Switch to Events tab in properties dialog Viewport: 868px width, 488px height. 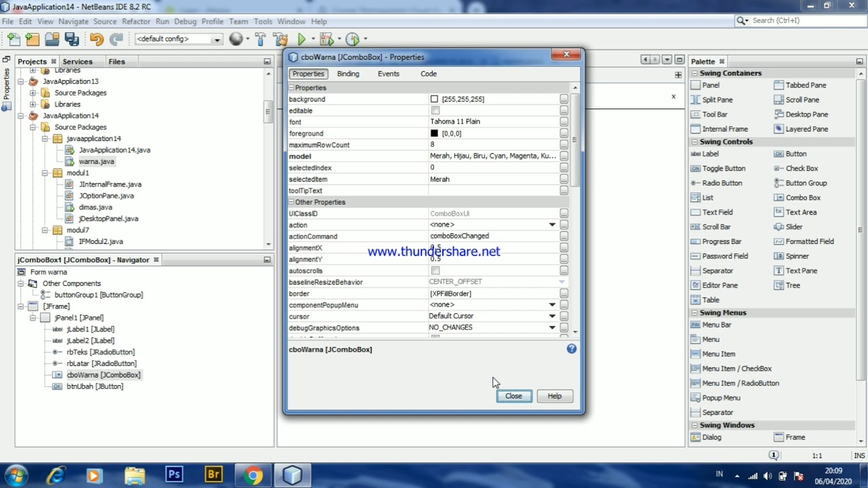click(x=389, y=74)
